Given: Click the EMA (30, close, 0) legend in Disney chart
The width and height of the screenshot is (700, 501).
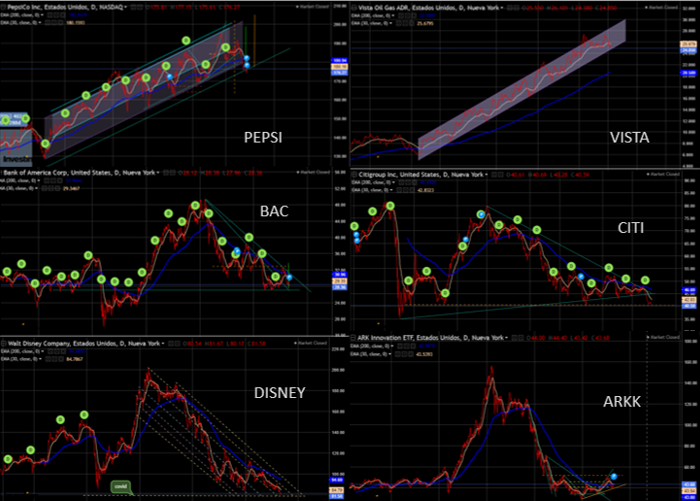Looking at the screenshot, I should tap(20, 359).
